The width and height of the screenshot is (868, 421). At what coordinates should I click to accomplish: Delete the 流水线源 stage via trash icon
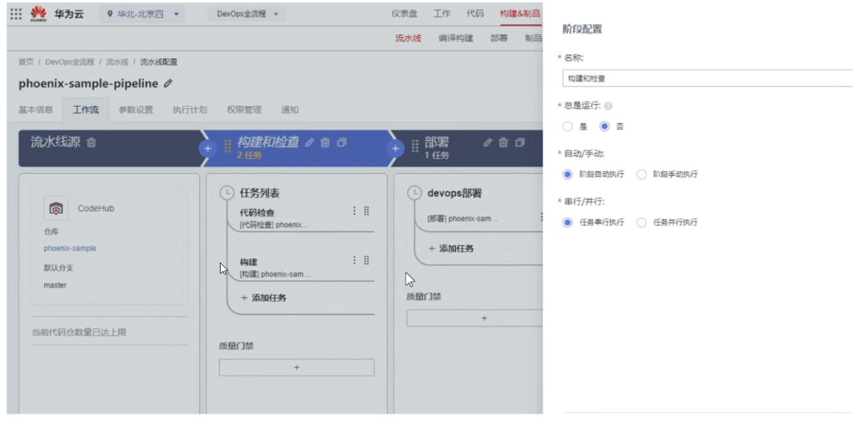pyautogui.click(x=91, y=142)
